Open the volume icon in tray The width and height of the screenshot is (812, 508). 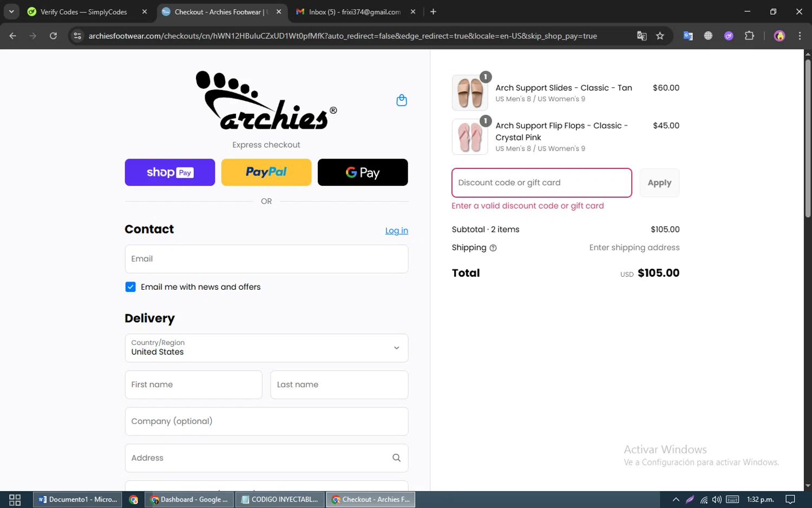coord(717,499)
